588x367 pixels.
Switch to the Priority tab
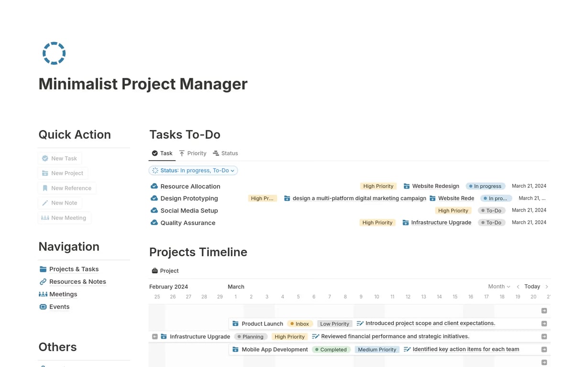tap(192, 153)
